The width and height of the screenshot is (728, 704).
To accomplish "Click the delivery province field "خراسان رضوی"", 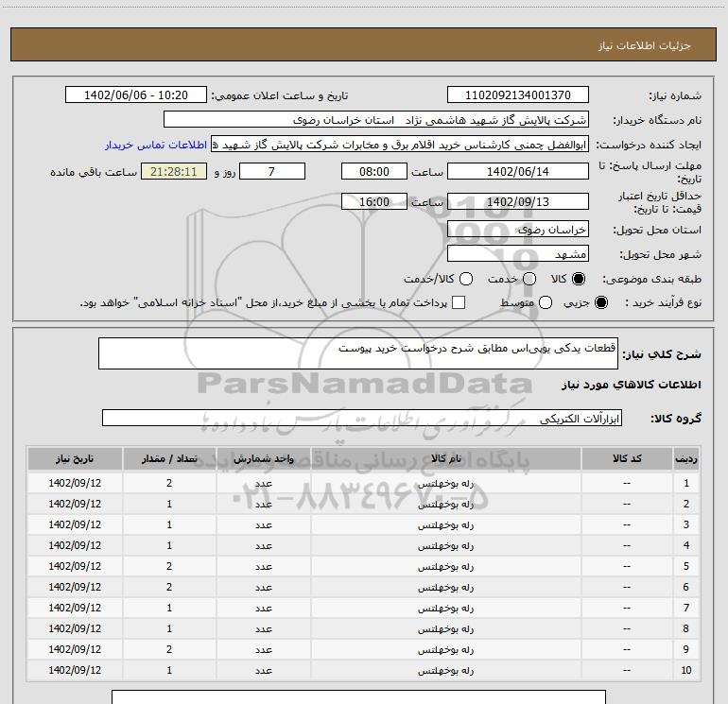I will [x=517, y=230].
